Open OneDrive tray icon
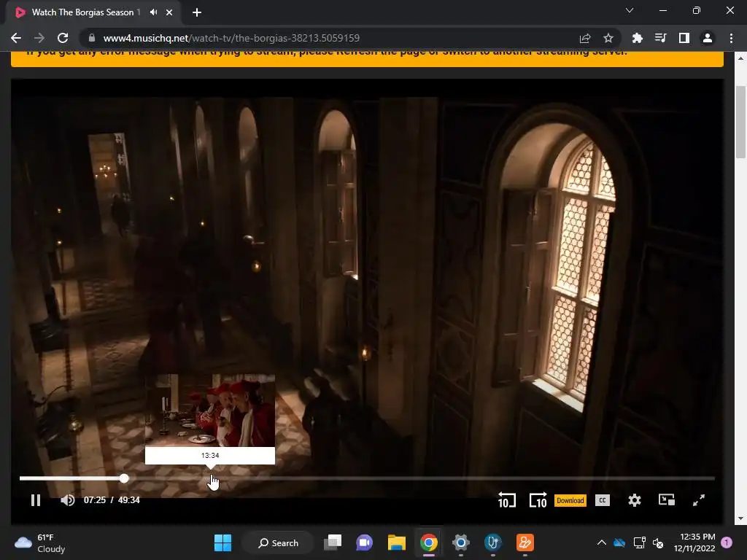This screenshot has height=560, width=747. [x=619, y=542]
